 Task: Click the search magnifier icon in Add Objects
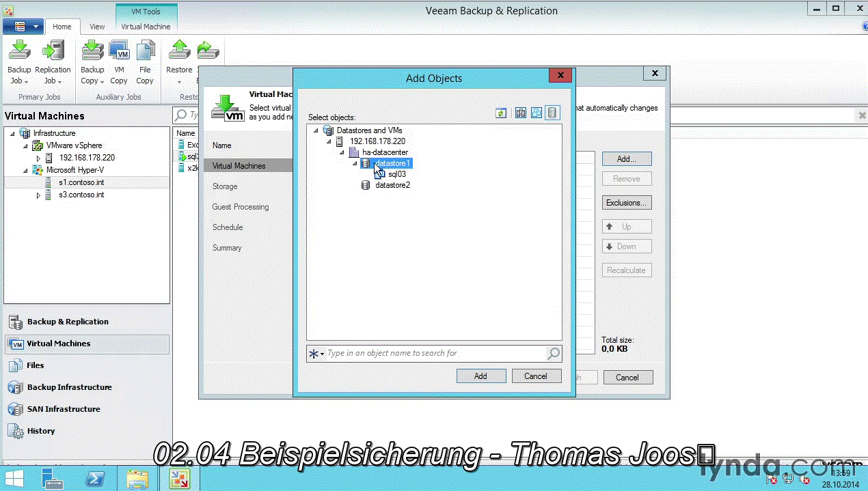click(x=554, y=353)
